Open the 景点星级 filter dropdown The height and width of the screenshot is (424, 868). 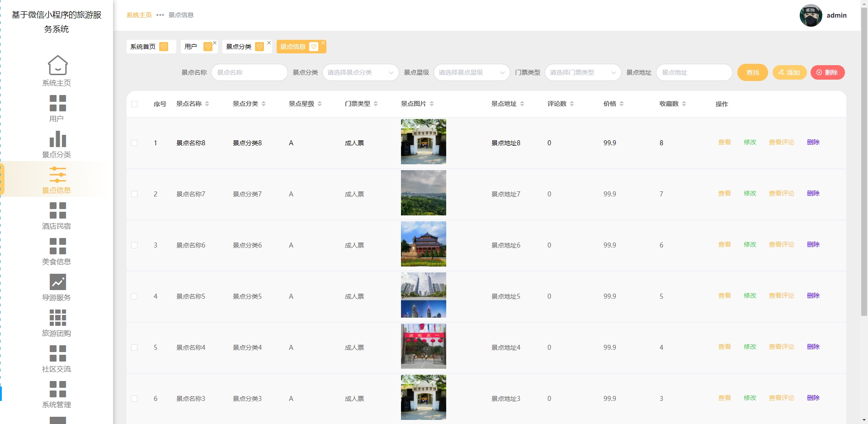(x=472, y=72)
